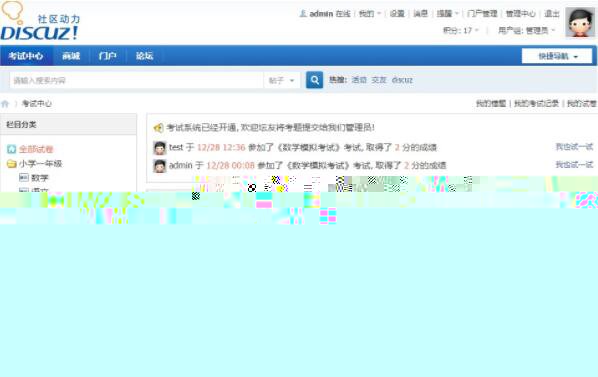The image size is (598, 377).
Task: Click the blue search magnifier button
Action: click(x=314, y=80)
